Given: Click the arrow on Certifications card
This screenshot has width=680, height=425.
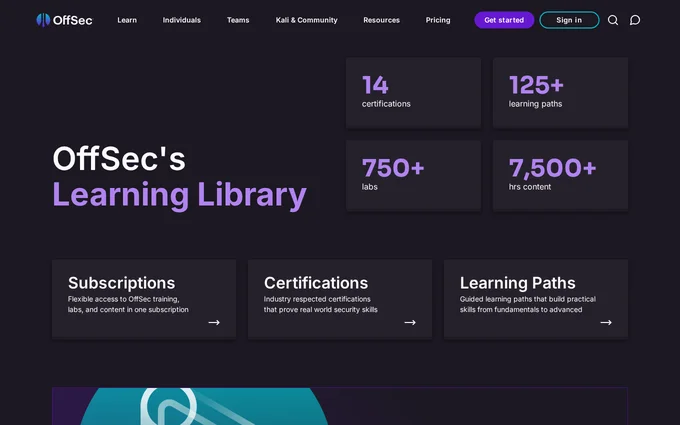Looking at the screenshot, I should (x=410, y=322).
